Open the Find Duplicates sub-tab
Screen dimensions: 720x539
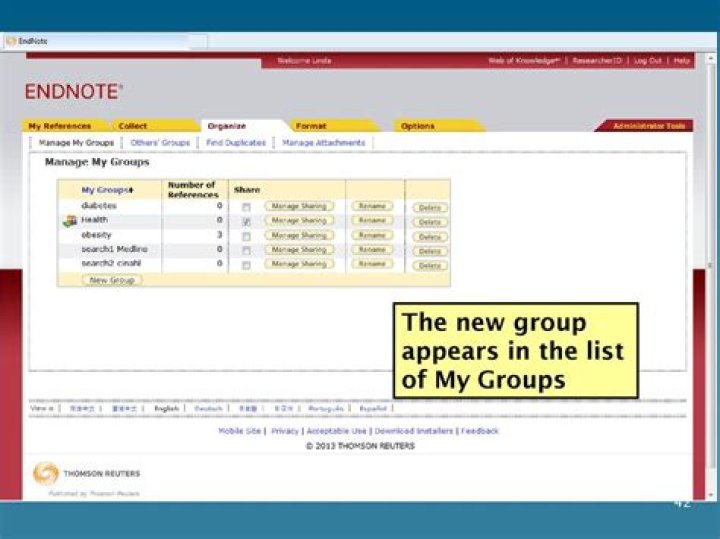click(236, 143)
